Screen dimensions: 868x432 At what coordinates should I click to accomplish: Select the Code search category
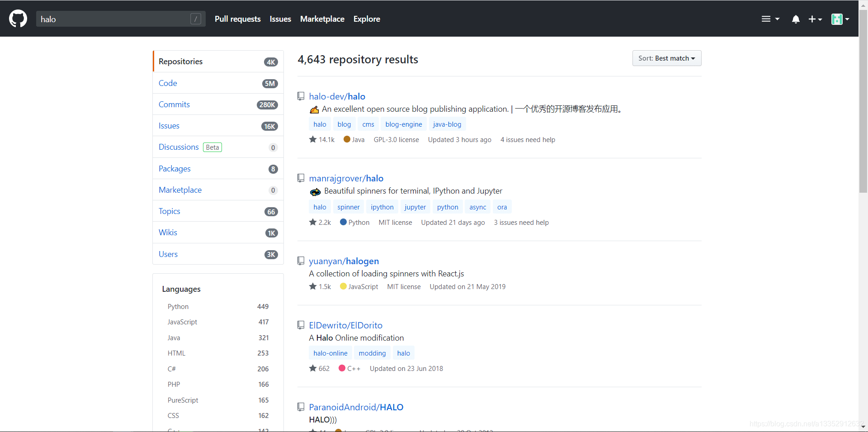pos(218,83)
